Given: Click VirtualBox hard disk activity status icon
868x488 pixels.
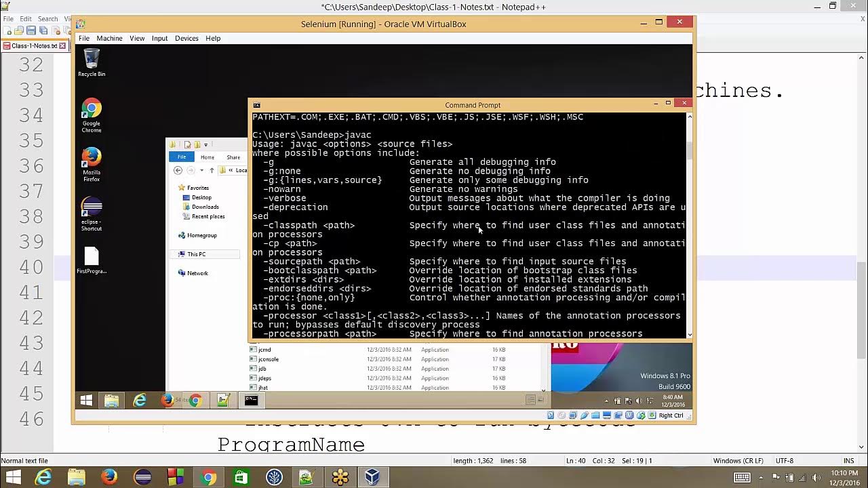Looking at the screenshot, I should [551, 415].
